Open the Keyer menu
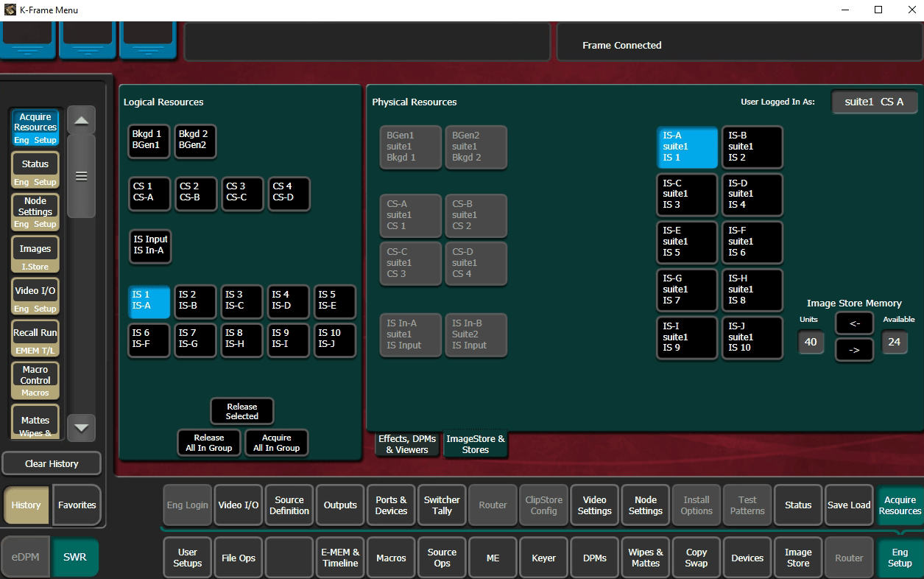 pos(544,558)
